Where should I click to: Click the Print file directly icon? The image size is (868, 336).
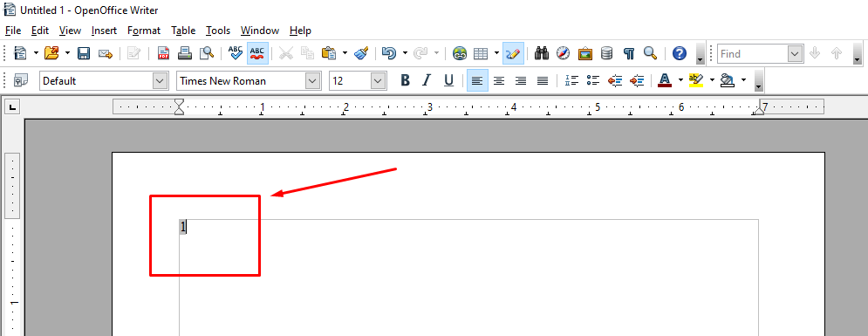[x=184, y=53]
